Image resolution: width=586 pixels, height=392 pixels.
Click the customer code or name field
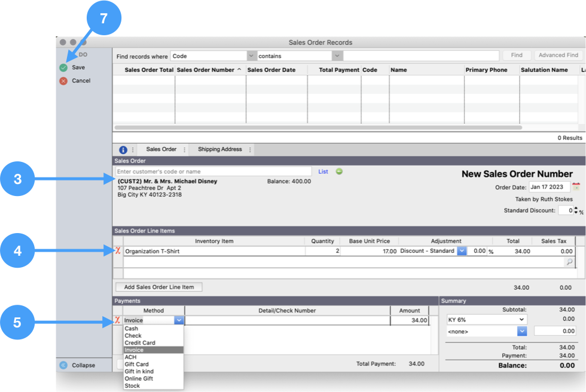(x=214, y=171)
